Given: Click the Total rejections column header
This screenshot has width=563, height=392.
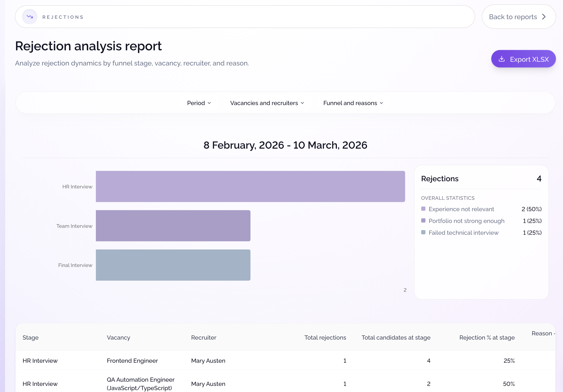Looking at the screenshot, I should 325,337.
